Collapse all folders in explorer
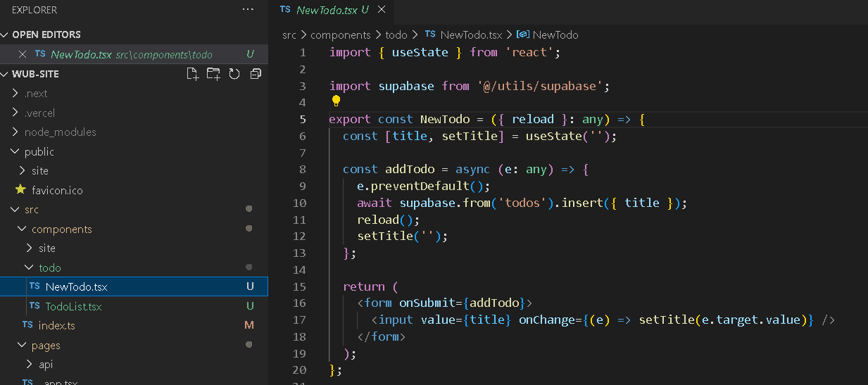This screenshot has width=868, height=385. (256, 74)
